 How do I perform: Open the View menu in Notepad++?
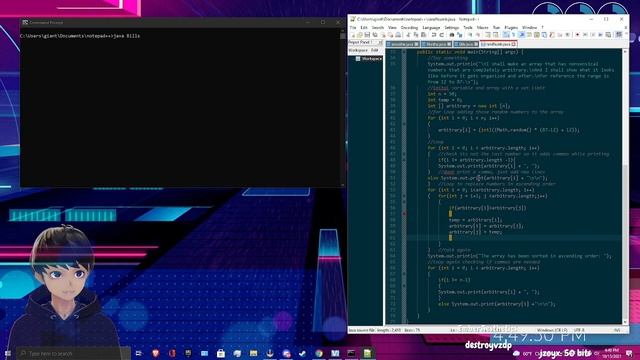392,27
